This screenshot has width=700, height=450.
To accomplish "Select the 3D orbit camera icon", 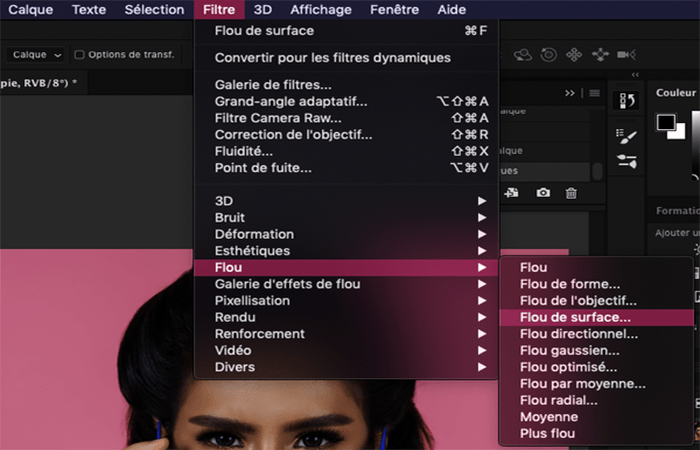I will tap(522, 55).
